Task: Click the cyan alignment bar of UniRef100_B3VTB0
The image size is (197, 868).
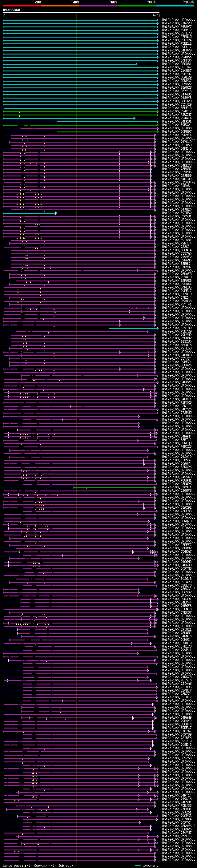Action: [133, 328]
